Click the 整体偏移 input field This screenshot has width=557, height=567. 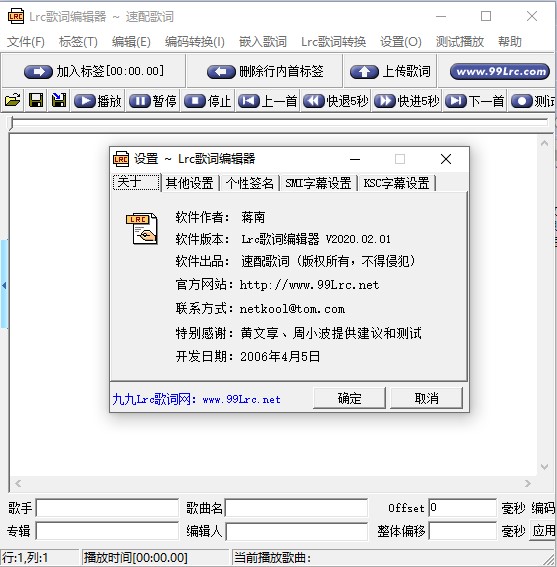pyautogui.click(x=462, y=531)
